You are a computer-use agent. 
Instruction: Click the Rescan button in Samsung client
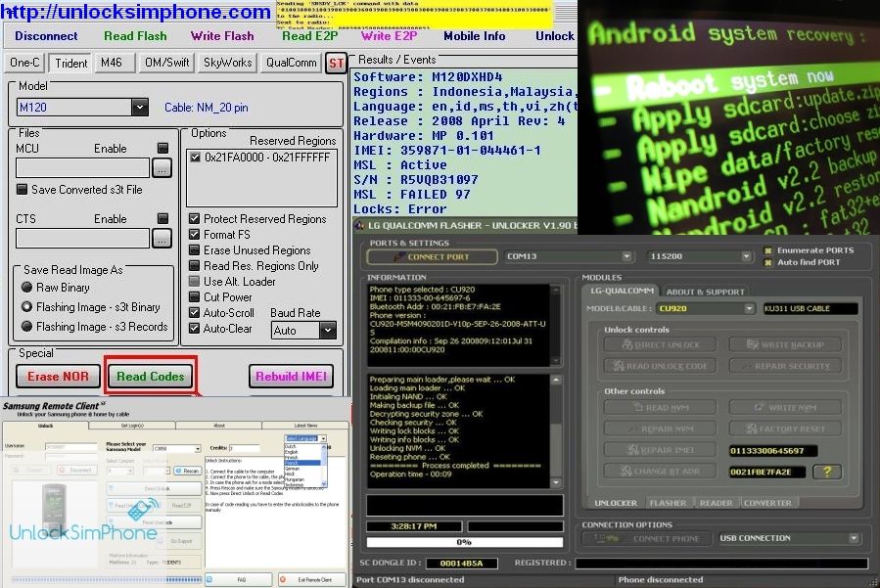[187, 471]
